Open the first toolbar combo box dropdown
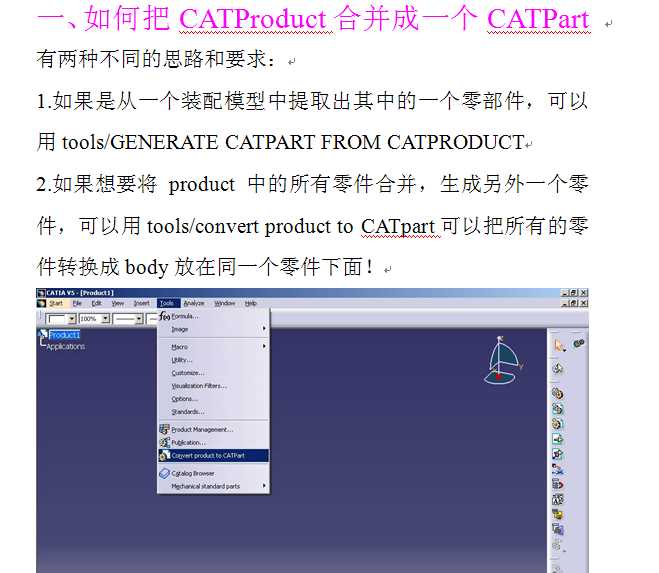 tap(72, 319)
